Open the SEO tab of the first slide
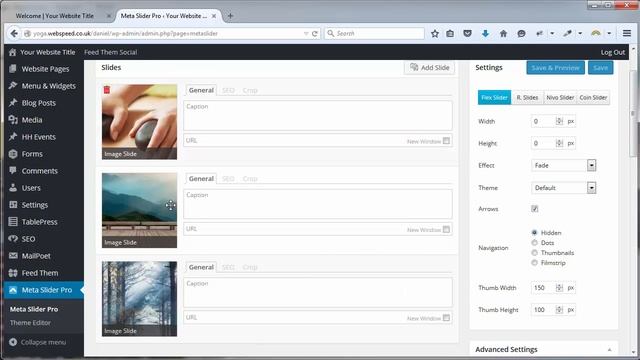Screen dimensions: 640x360 (x=228, y=90)
